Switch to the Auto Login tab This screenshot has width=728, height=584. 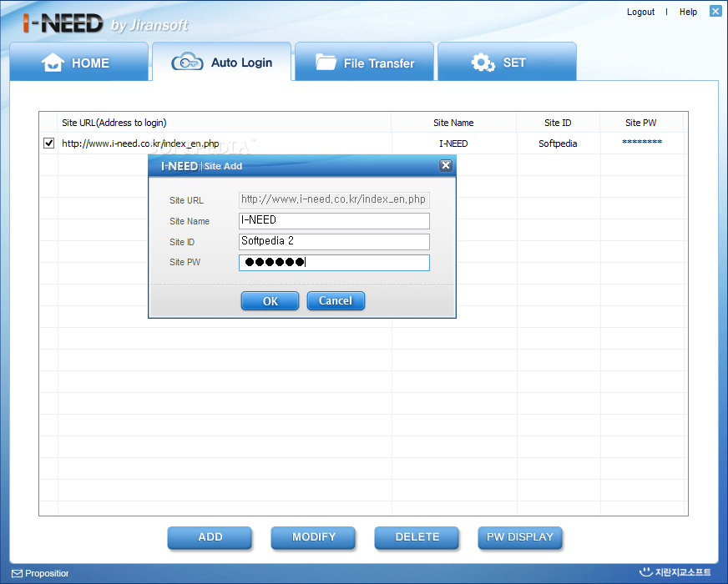click(x=221, y=63)
